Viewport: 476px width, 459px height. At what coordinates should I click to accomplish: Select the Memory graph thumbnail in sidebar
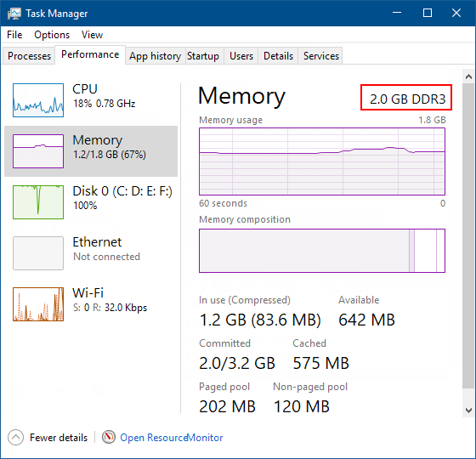click(38, 151)
